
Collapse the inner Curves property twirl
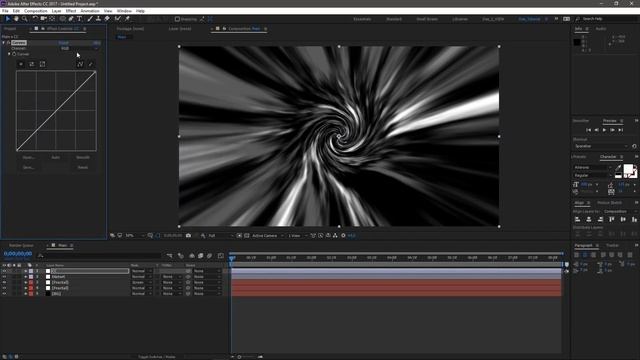(x=9, y=54)
